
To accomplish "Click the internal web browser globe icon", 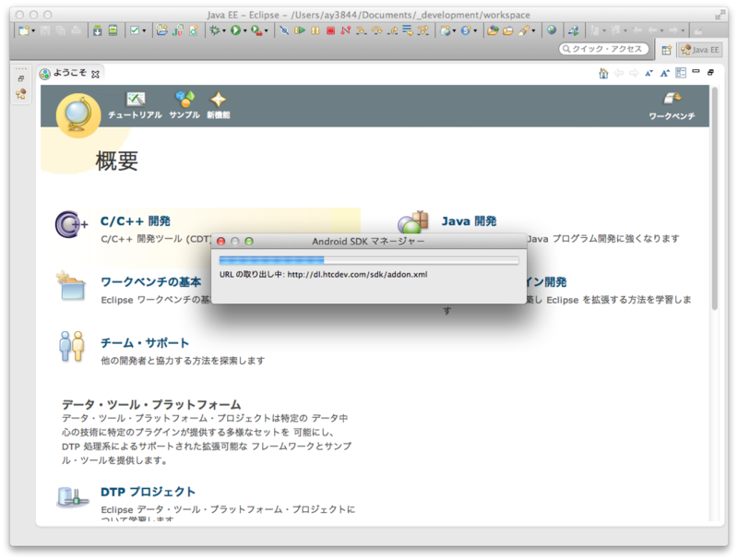I will tap(552, 31).
